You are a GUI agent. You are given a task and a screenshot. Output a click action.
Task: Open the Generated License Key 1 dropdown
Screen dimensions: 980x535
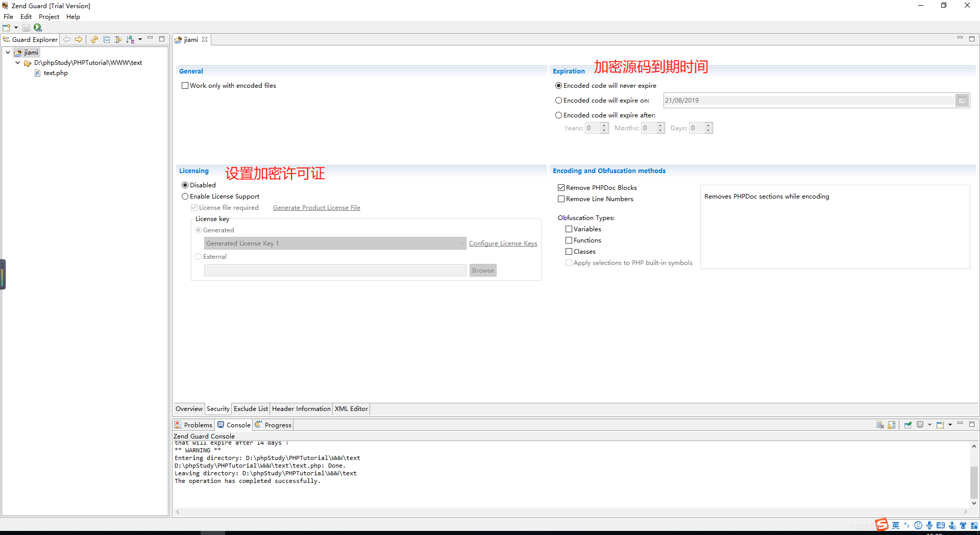335,244
